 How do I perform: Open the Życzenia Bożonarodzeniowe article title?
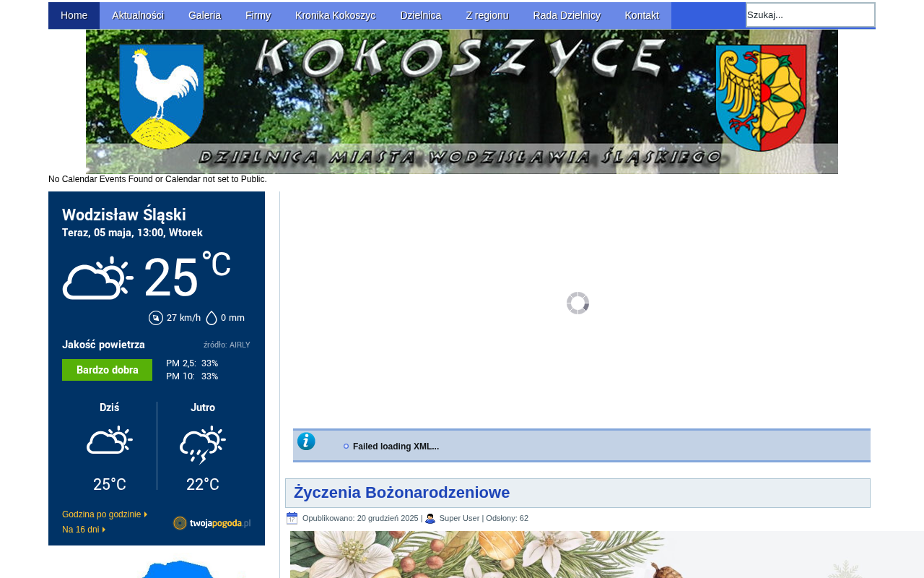coord(402,493)
